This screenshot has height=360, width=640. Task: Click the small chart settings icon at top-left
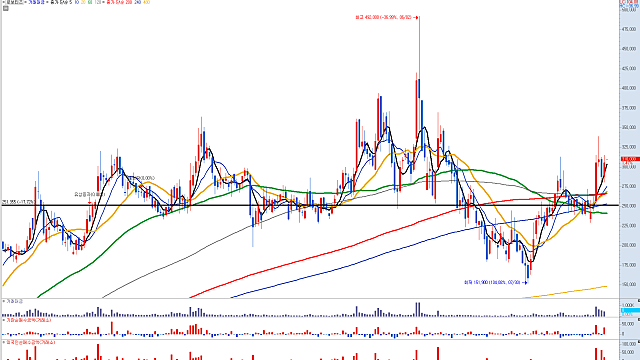coord(6,8)
